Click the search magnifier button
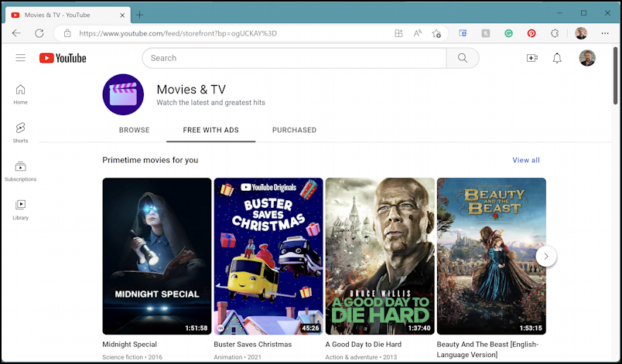Screen dimensions: 622x364 (463, 58)
